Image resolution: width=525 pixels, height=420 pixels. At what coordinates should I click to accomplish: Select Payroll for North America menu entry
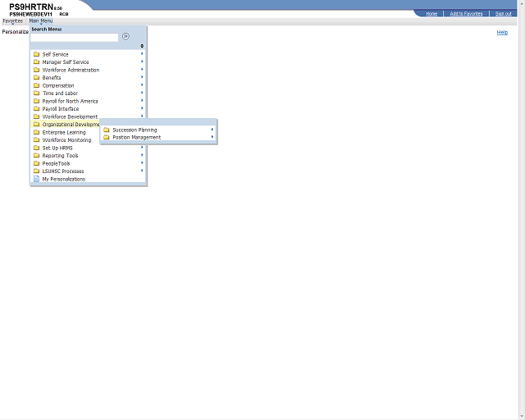pos(70,101)
